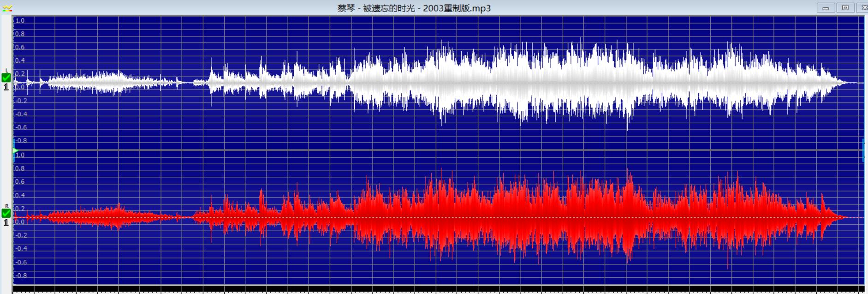Click the -0.8 amplitude label in right channel
This screenshot has height=294, width=868.
point(21,276)
